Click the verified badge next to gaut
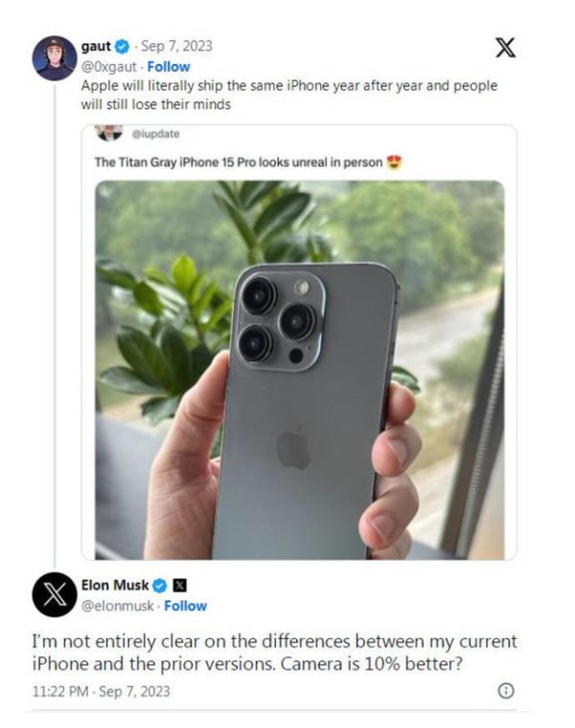Viewport: 575px width, 728px height. [123, 46]
